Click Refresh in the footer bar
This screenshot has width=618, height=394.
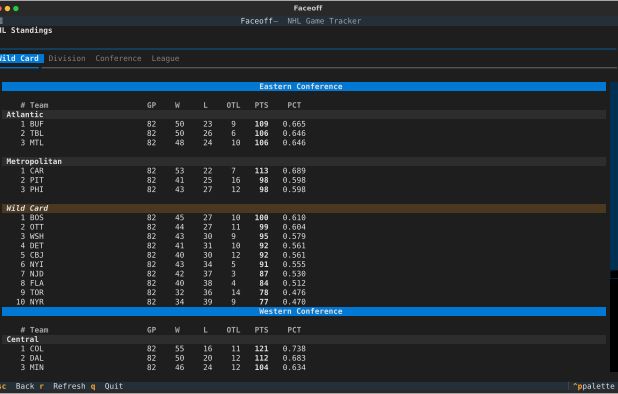point(69,386)
